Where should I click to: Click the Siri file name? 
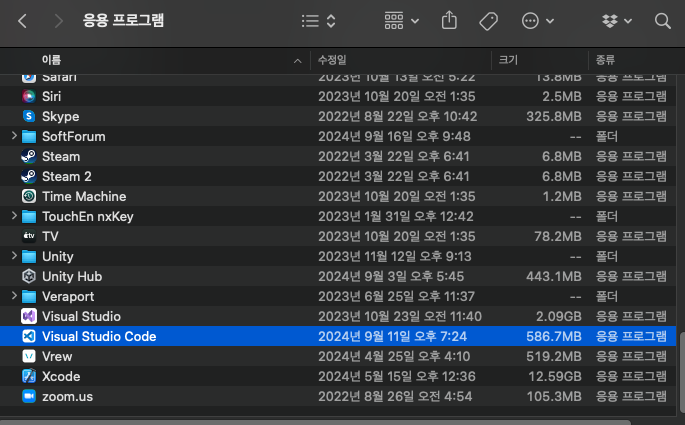click(52, 96)
